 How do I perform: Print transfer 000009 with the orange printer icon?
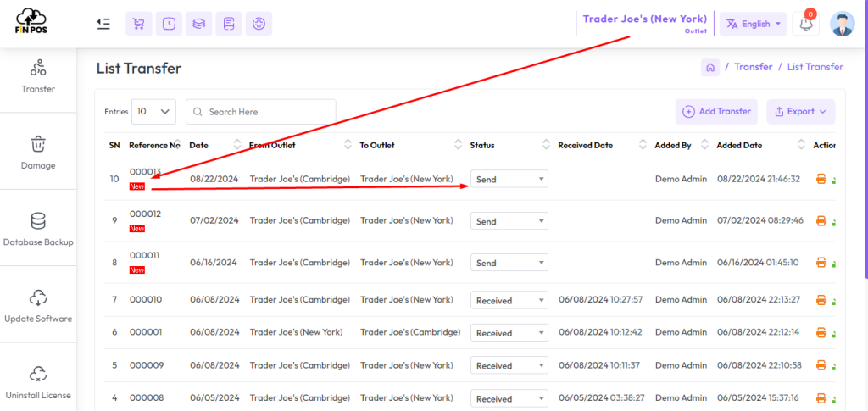click(x=821, y=365)
